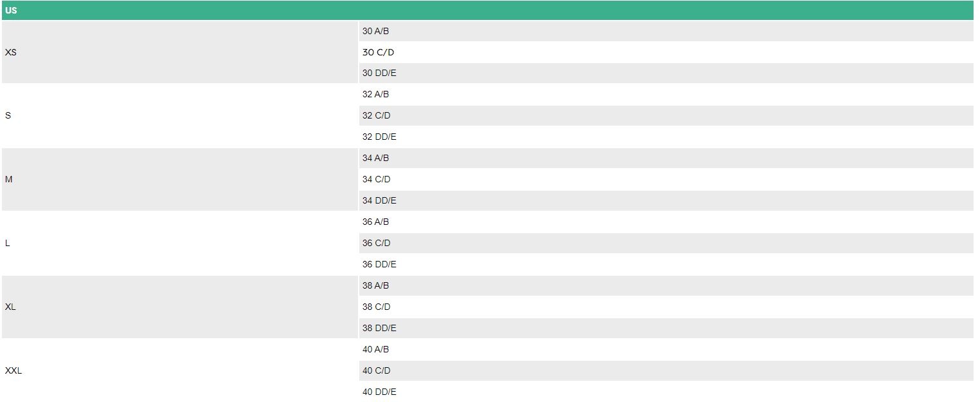Click the 36 A/B cell
The height and width of the screenshot is (402, 980).
[666, 222]
